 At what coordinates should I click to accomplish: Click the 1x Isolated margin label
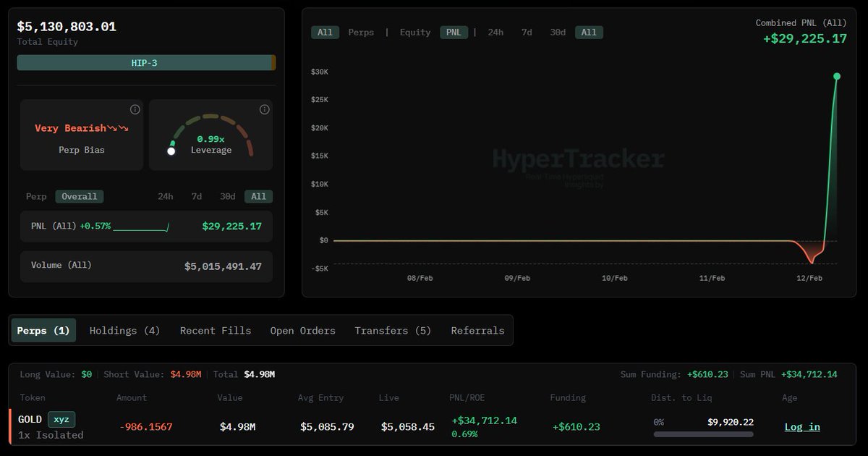click(51, 434)
